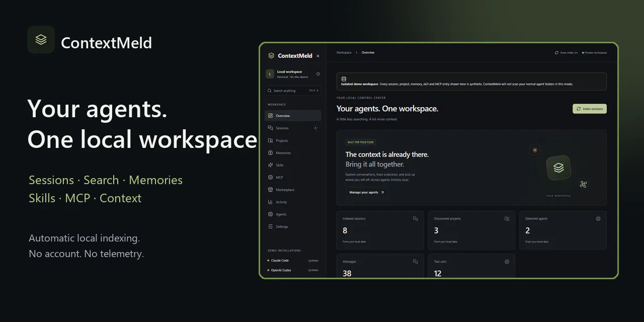Screen dimensions: 644x322
Task: Click the large stack icon in hero
Action: tap(558, 168)
